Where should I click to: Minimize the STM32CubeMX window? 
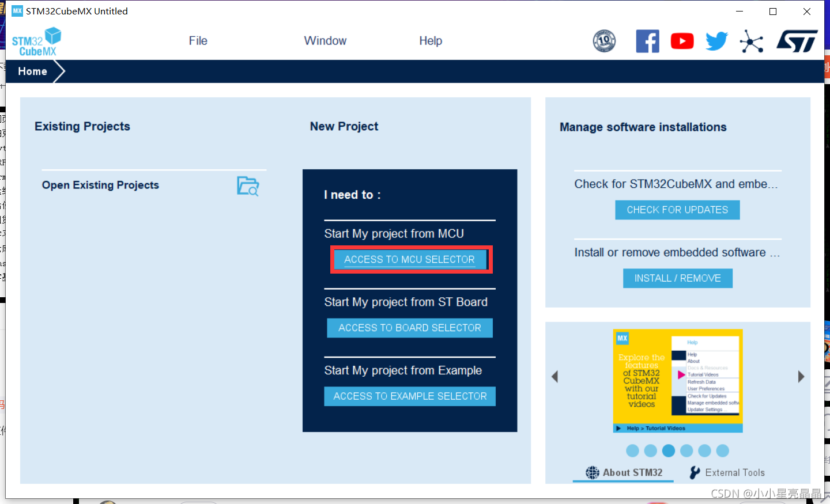click(x=740, y=11)
